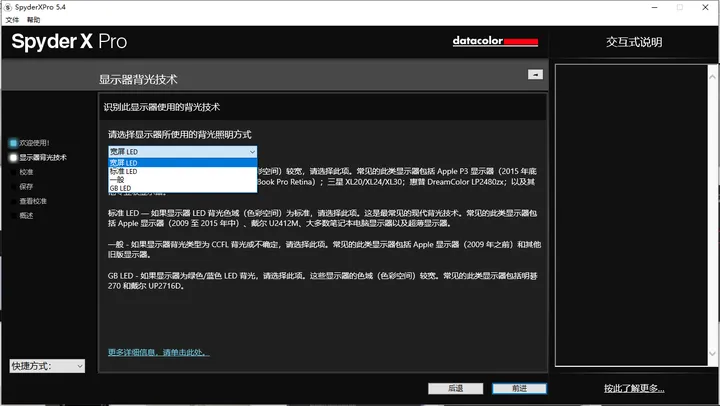Open the 帮助 menu
The image size is (720, 406).
click(34, 20)
